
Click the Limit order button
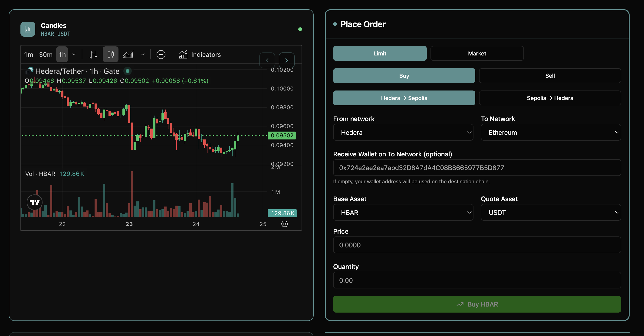(380, 53)
